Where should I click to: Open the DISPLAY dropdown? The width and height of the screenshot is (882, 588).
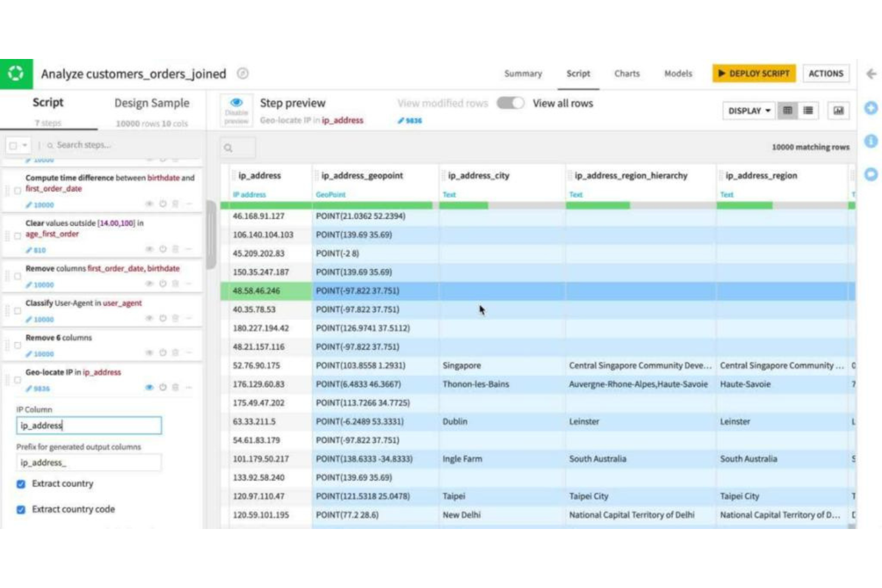(x=749, y=110)
